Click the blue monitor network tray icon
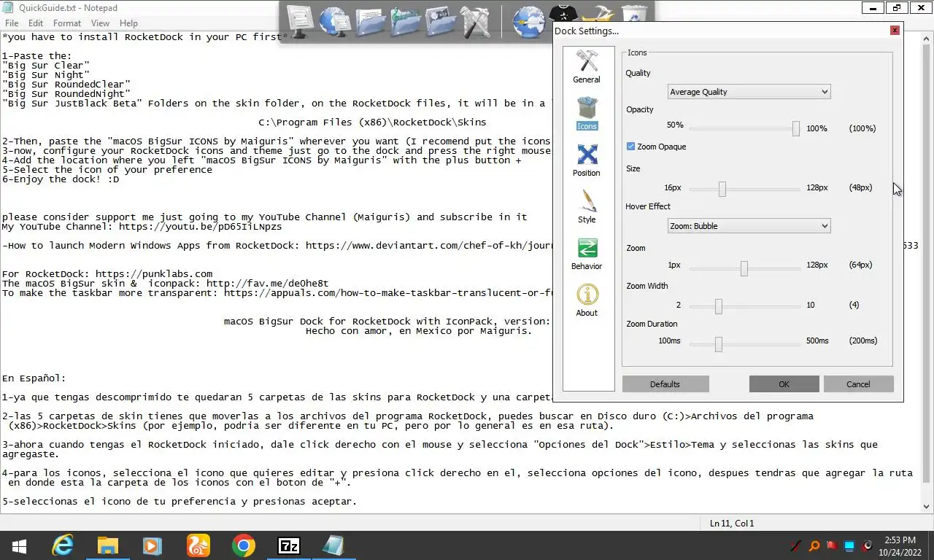Screen dimensions: 934x560 (849, 545)
